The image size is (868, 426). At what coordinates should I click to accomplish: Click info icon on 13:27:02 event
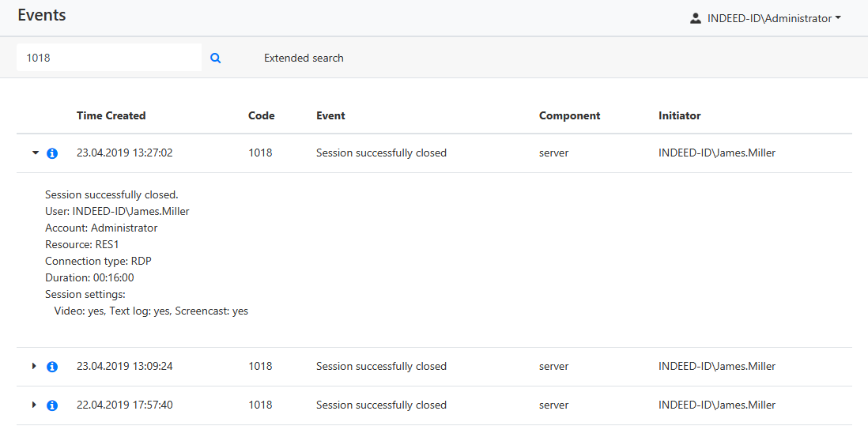pos(52,153)
